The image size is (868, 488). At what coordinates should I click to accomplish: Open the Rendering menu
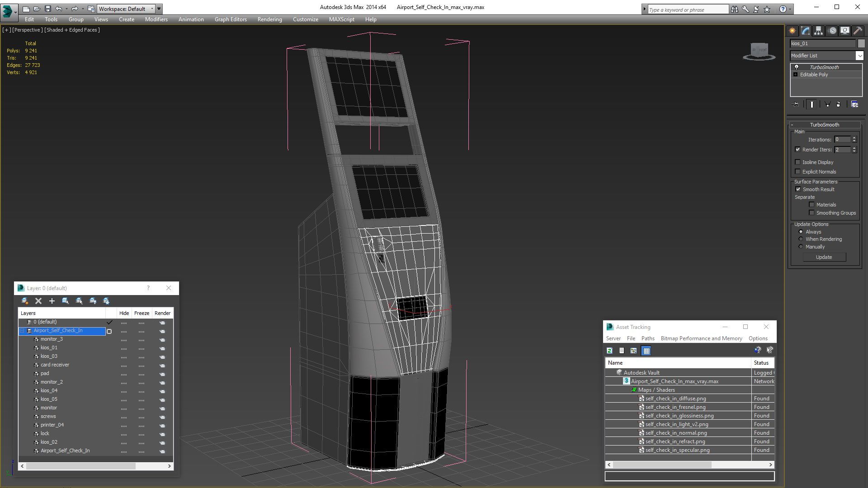click(x=269, y=19)
